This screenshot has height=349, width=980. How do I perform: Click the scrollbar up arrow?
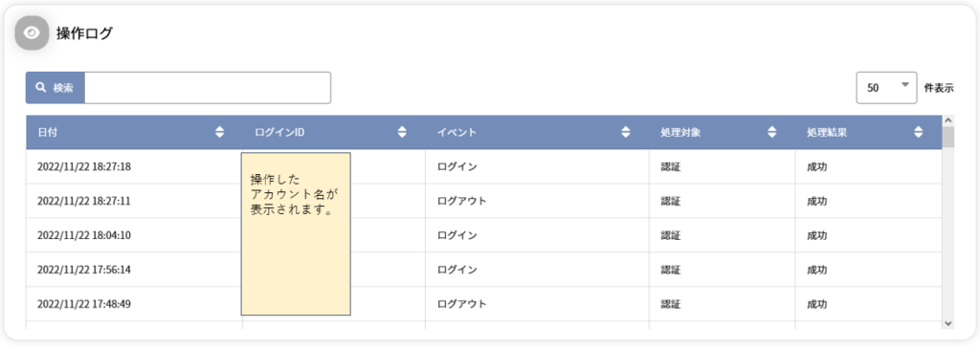click(x=948, y=120)
